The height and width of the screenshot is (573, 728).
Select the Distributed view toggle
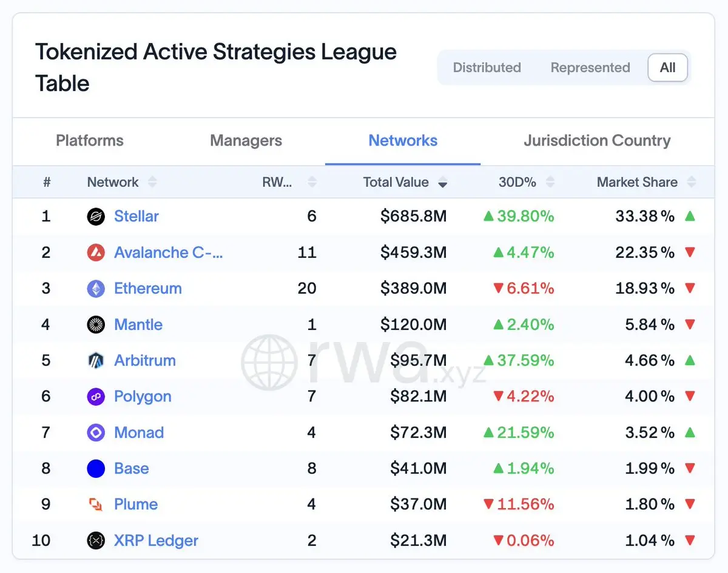point(487,67)
